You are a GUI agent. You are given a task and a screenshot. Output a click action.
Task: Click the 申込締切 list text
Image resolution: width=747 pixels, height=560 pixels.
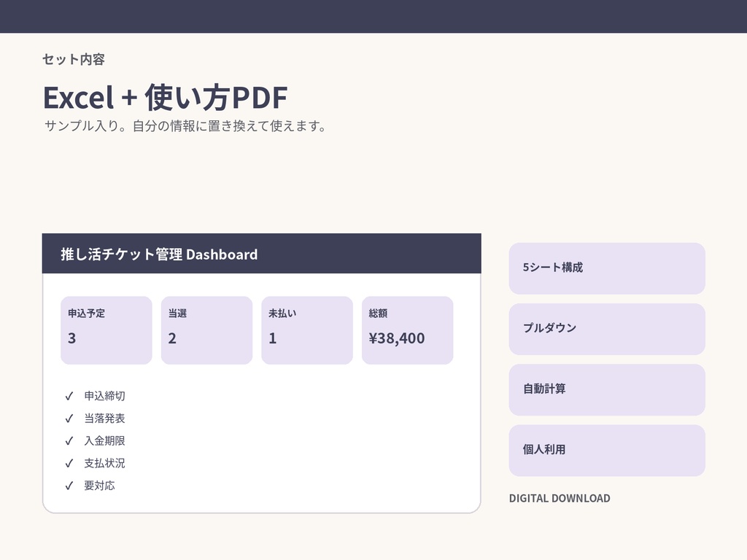click(x=105, y=396)
